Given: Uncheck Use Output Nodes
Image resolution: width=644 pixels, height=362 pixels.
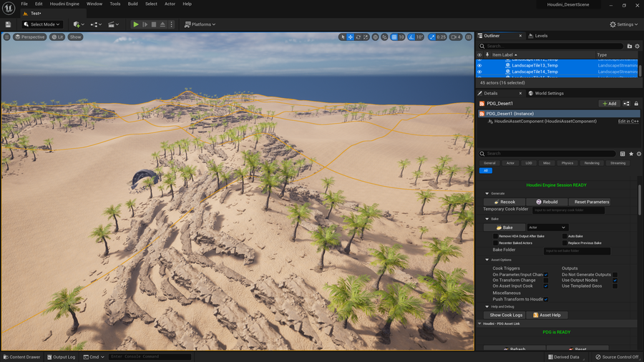Looking at the screenshot, I should click(615, 280).
